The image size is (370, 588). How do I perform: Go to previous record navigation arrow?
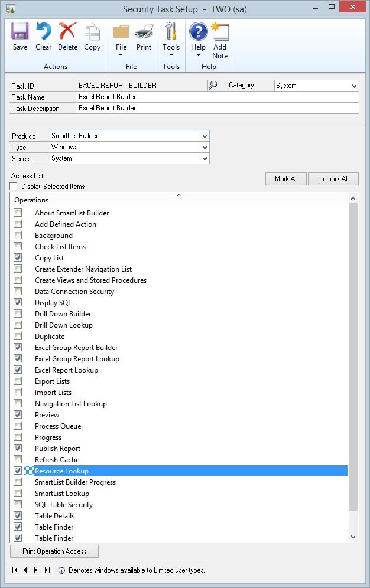click(25, 570)
